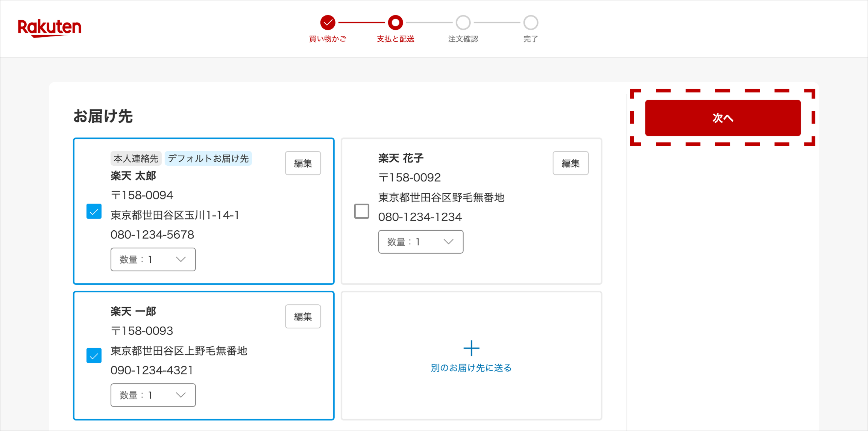The height and width of the screenshot is (431, 868).
Task: Click postal code 〒158-0093
Action: (x=142, y=331)
